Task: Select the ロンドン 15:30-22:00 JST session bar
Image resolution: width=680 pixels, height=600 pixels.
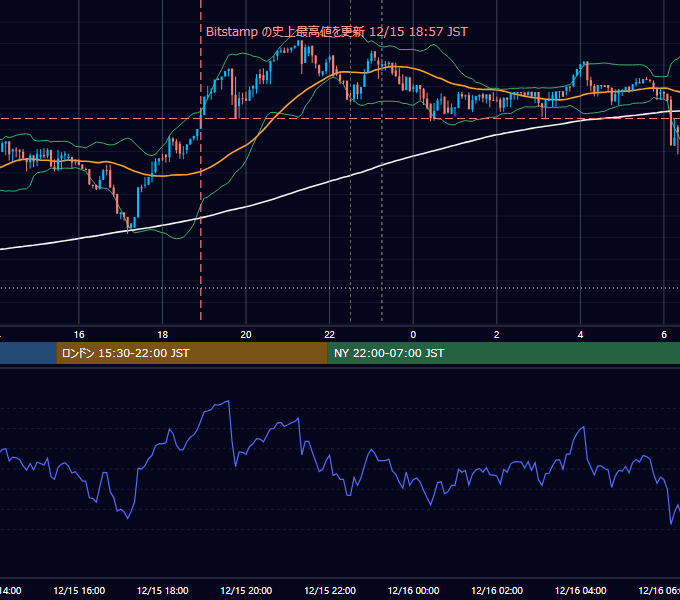Action: tap(192, 353)
